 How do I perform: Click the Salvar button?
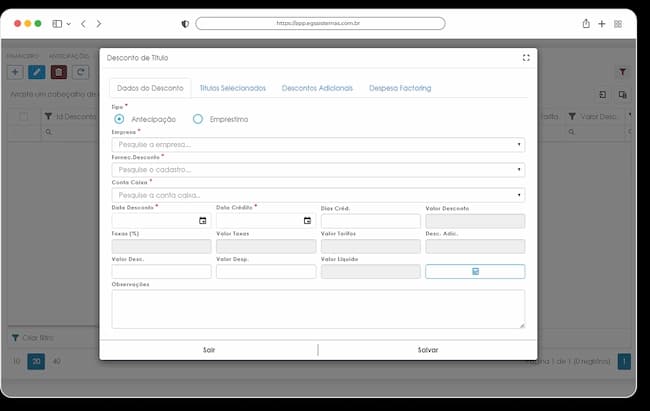click(x=428, y=350)
